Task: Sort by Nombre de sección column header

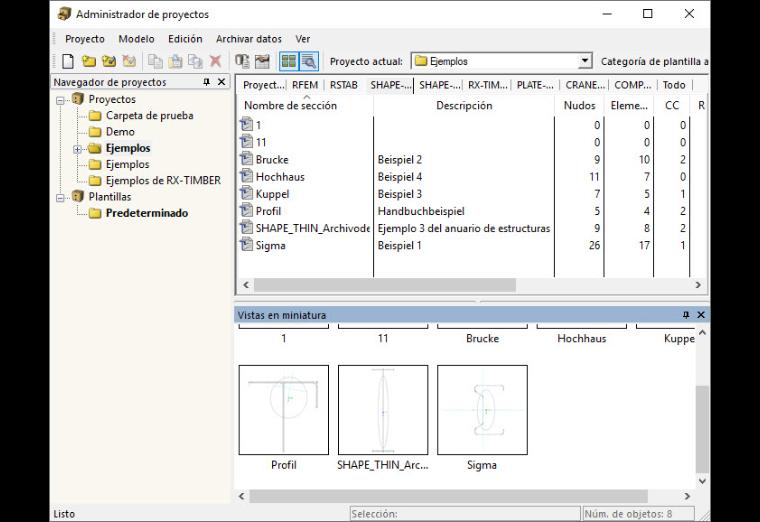Action: [305, 105]
